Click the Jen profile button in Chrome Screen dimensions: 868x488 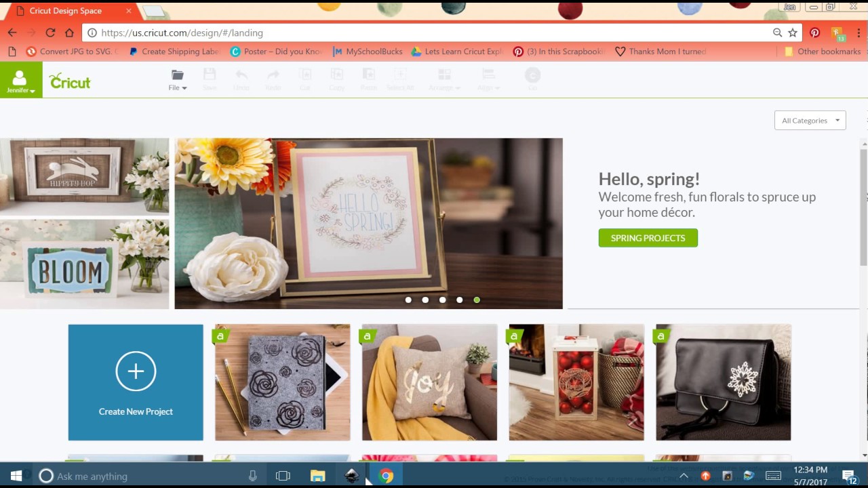pos(790,7)
